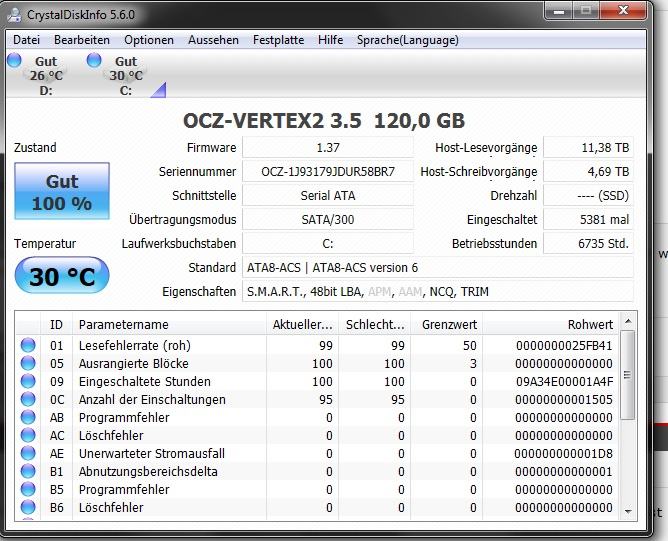Viewport: 668px width, 541px height.
Task: Click the status icon of Ausrangierte Blöcke
Action: point(28,363)
